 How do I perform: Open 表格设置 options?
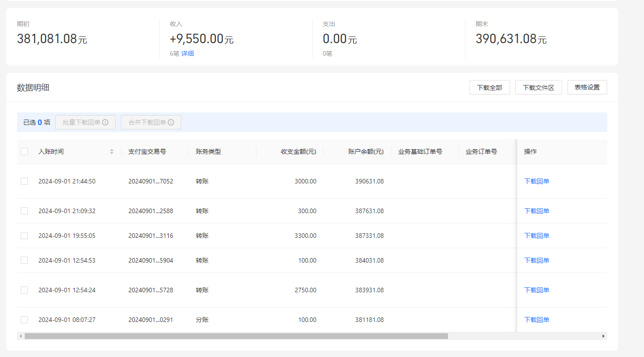[x=587, y=87]
